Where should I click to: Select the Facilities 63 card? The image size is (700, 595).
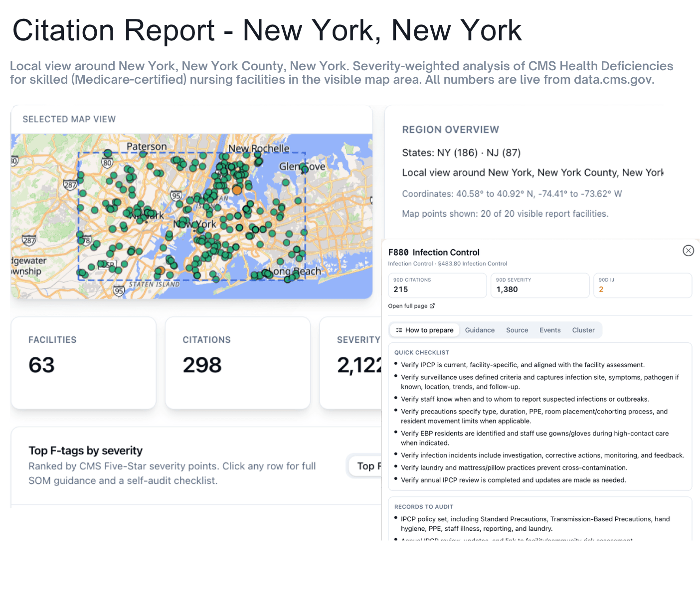click(x=83, y=363)
